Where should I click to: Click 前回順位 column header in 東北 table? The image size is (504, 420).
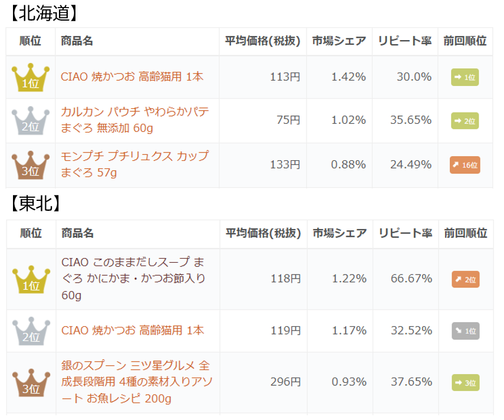click(x=466, y=233)
